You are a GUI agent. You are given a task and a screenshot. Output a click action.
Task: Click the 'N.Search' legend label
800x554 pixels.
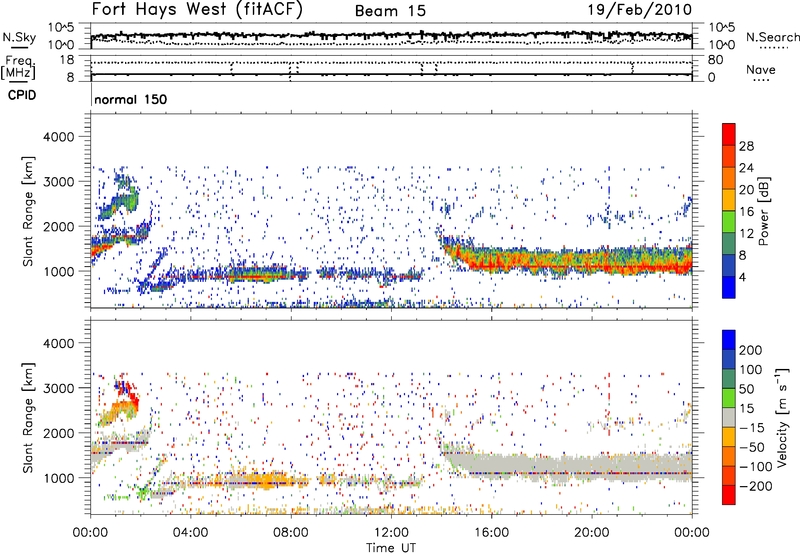(772, 37)
